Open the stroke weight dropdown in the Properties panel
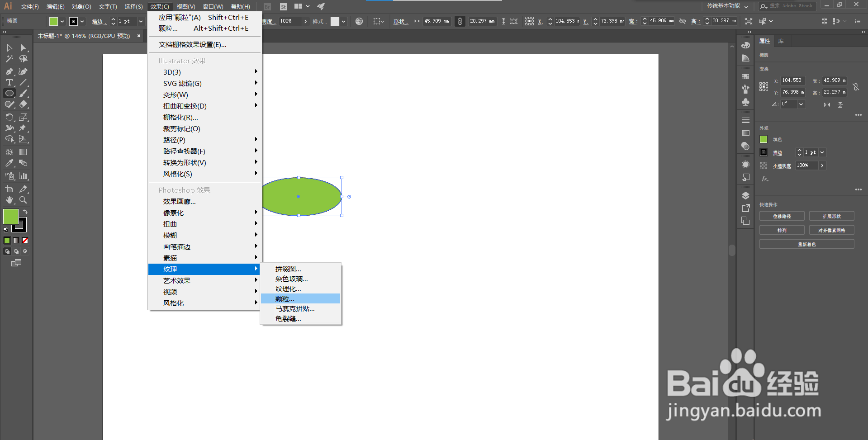This screenshot has width=868, height=440. pos(822,152)
